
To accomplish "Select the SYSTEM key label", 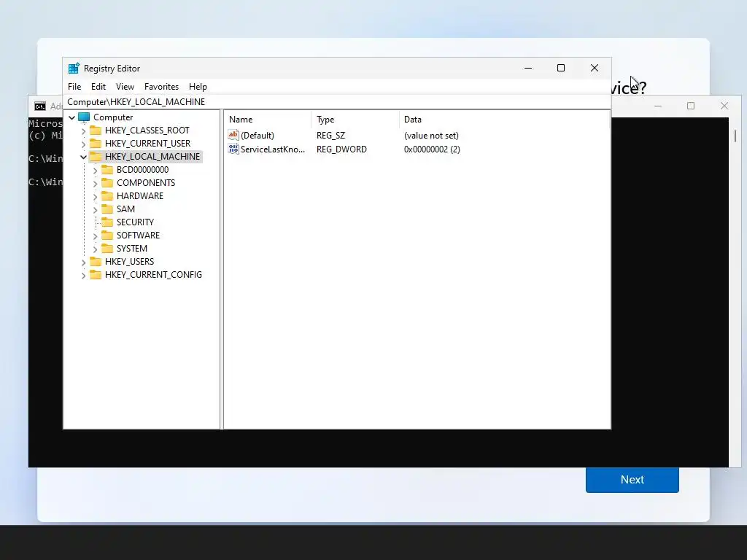I will (132, 249).
